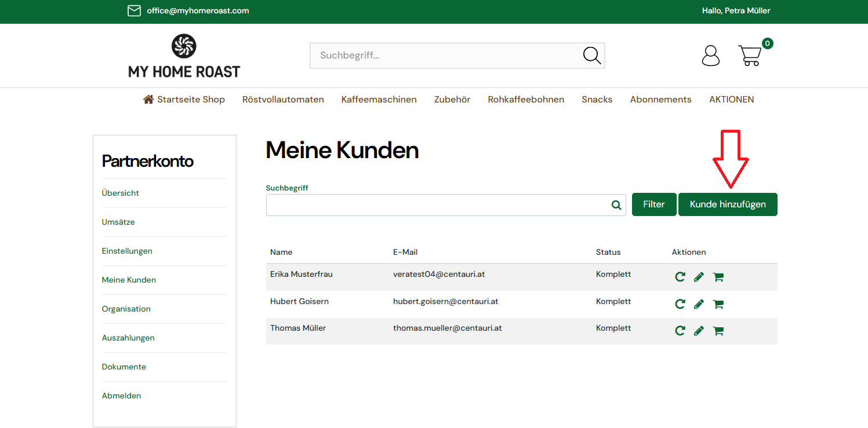This screenshot has width=868, height=428.
Task: Click the Meine Kunden page heading
Action: click(342, 151)
